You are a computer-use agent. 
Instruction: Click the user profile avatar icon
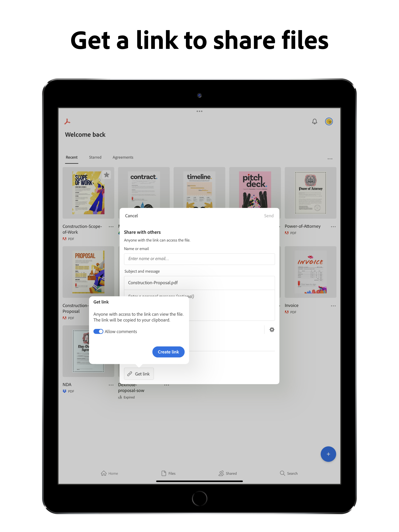330,122
